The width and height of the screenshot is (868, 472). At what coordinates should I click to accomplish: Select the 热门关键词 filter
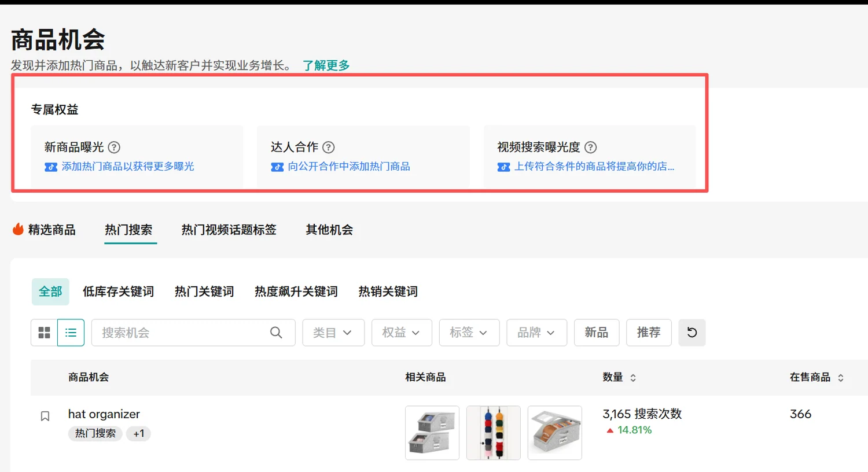coord(204,292)
